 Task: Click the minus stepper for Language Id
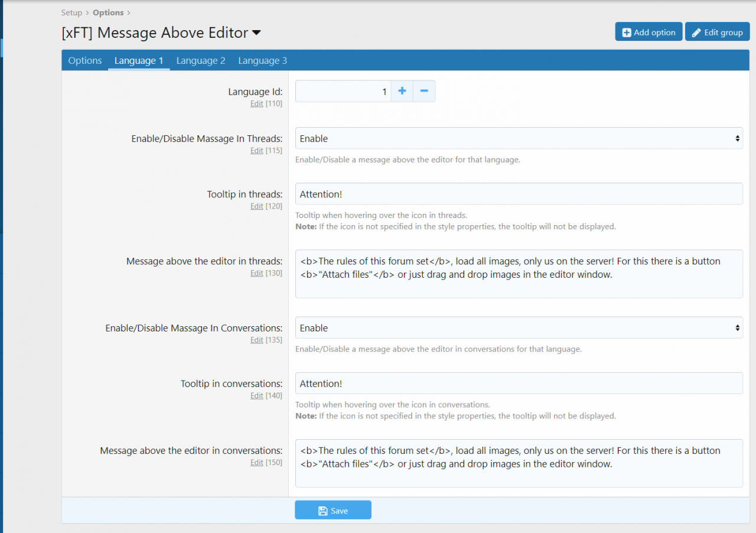(424, 92)
